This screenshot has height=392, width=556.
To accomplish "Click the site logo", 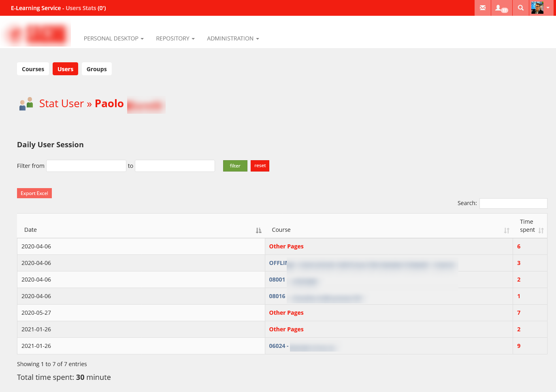I will point(36,34).
